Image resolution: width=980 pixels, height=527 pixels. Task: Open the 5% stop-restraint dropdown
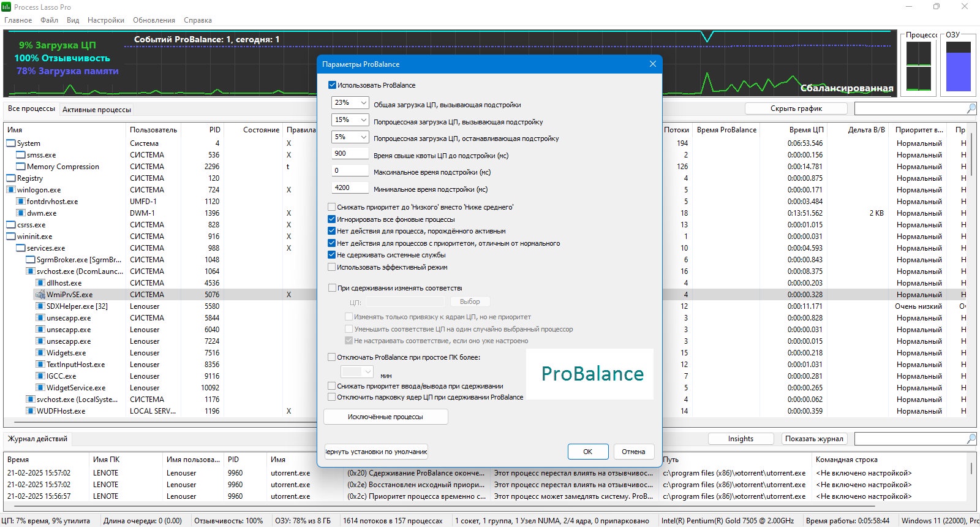pyautogui.click(x=350, y=137)
